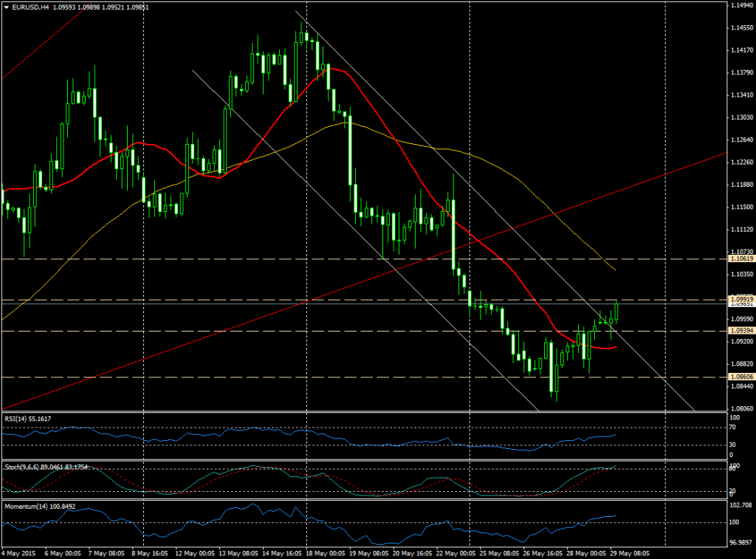Click the right end of the yellow moving average

pyautogui.click(x=615, y=270)
